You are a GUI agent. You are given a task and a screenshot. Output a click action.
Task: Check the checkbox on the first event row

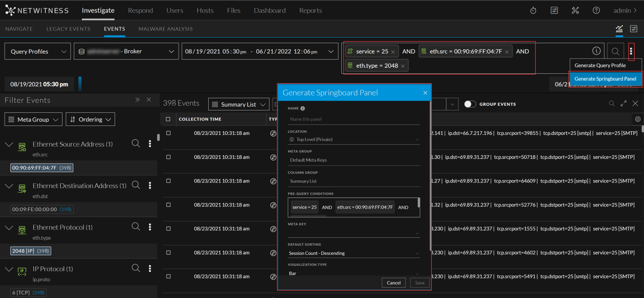click(x=168, y=133)
